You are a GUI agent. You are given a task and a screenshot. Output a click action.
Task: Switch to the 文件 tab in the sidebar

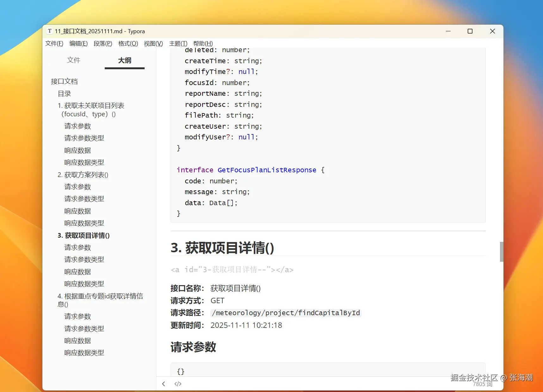coord(74,60)
